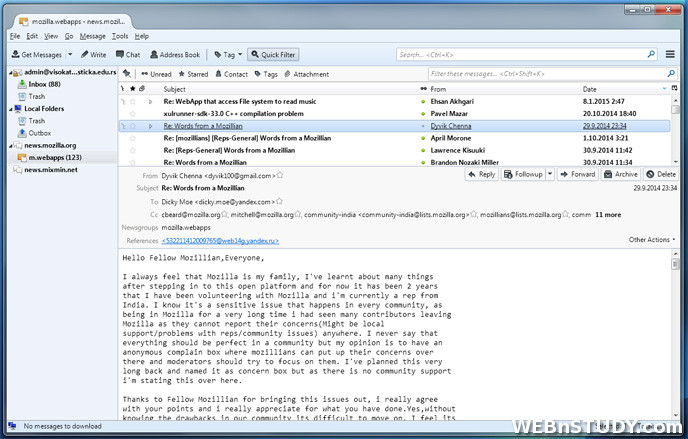
Task: Sort messages by Date column
Action: (x=589, y=89)
